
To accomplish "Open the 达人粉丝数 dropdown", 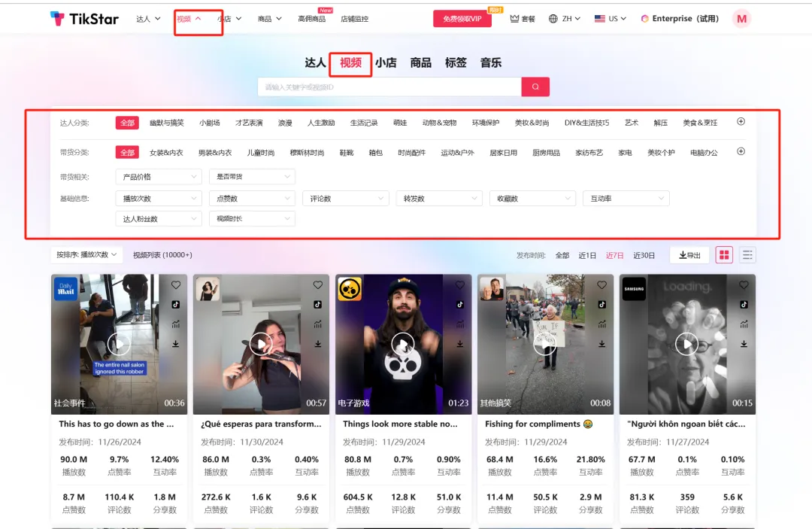I will pyautogui.click(x=159, y=219).
